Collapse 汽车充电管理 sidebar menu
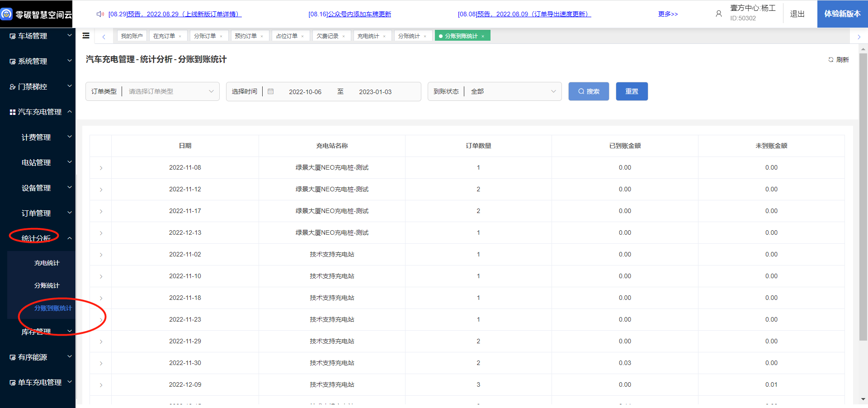The width and height of the screenshot is (868, 408). (x=38, y=112)
